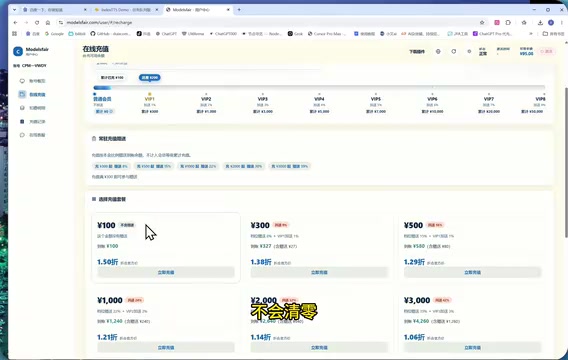The height and width of the screenshot is (360, 568).
Task: Click the refresh icon in page header
Action: point(454,52)
